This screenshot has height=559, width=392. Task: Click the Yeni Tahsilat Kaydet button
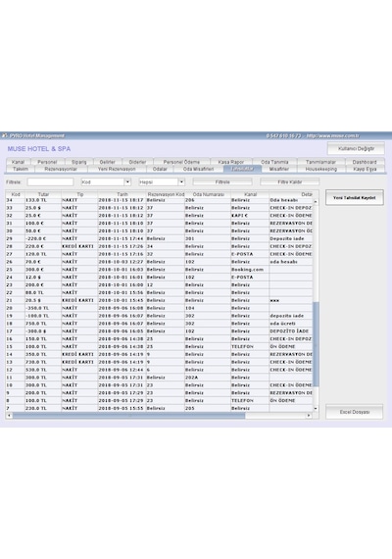click(354, 197)
